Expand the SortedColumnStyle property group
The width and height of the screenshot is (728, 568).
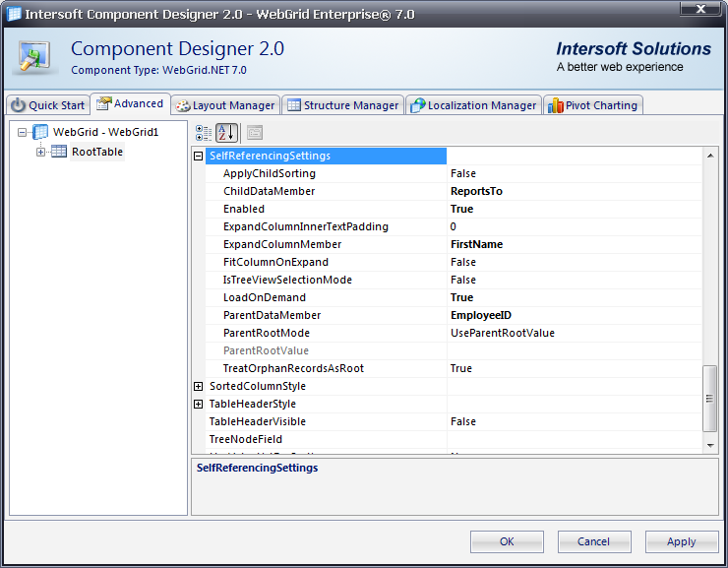[199, 387]
